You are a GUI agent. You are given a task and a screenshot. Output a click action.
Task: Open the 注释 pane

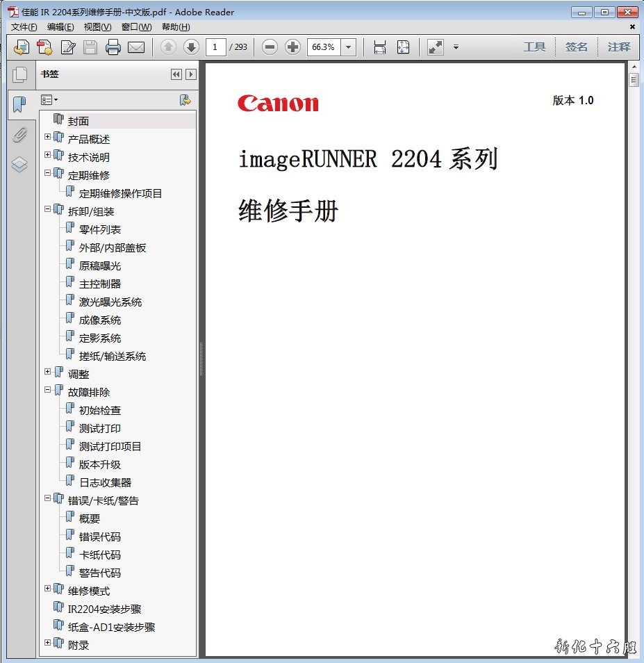tap(618, 47)
